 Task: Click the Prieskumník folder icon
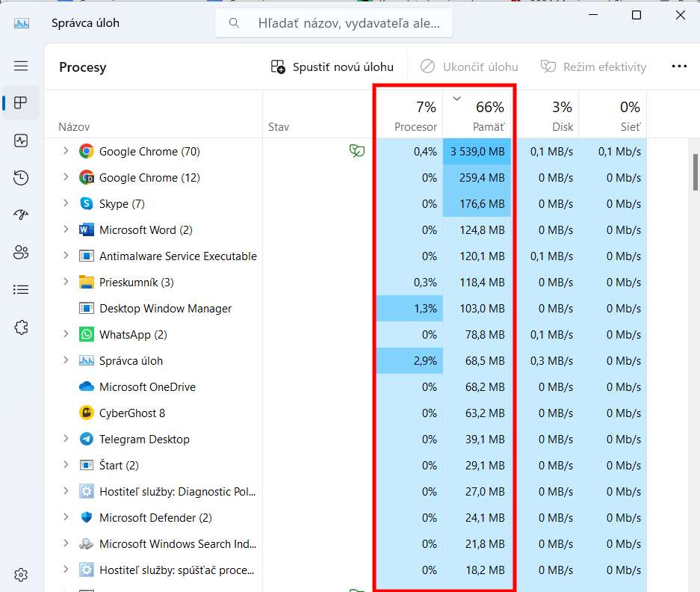[86, 283]
